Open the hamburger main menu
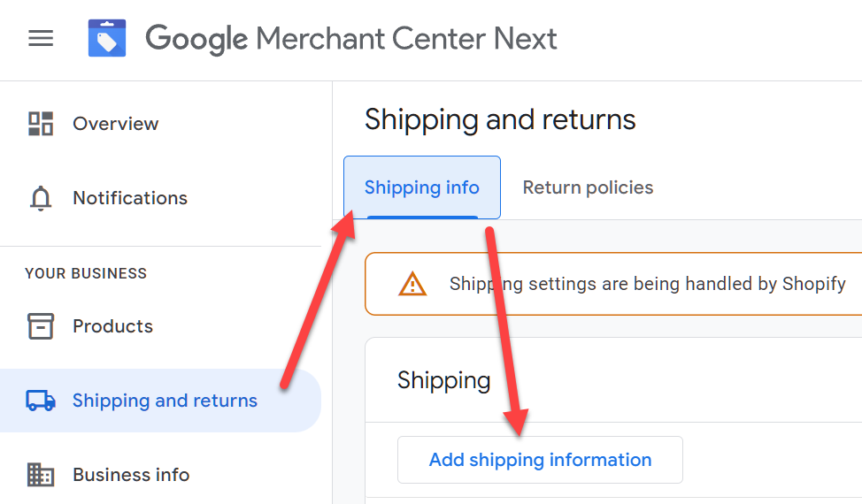Screen dimensions: 862x504 [41, 38]
